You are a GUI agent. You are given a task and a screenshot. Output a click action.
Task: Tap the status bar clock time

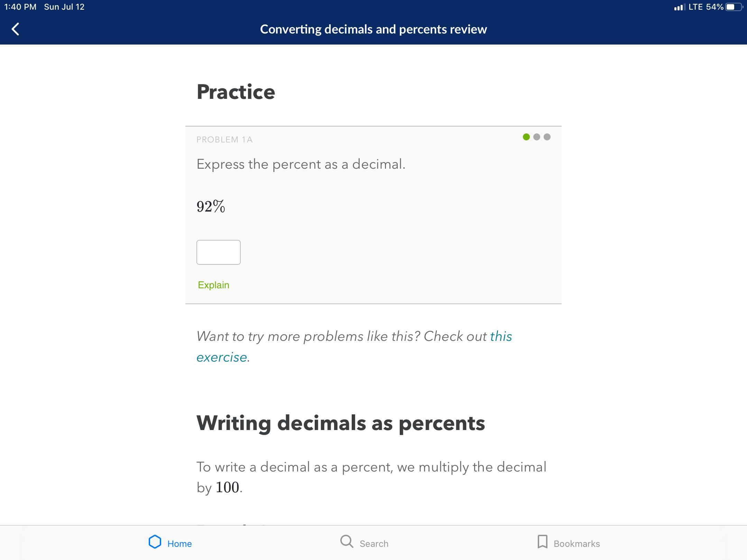click(x=20, y=7)
